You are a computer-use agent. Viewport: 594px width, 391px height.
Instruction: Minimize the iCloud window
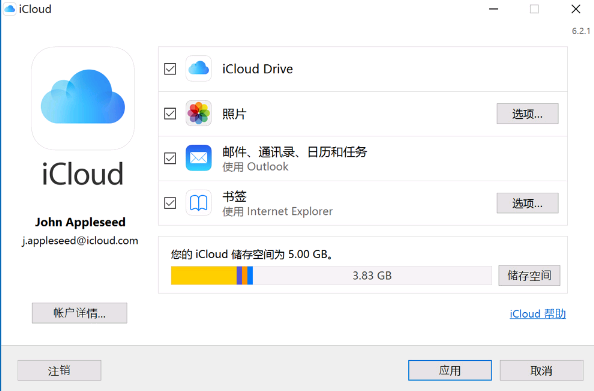pyautogui.click(x=493, y=9)
